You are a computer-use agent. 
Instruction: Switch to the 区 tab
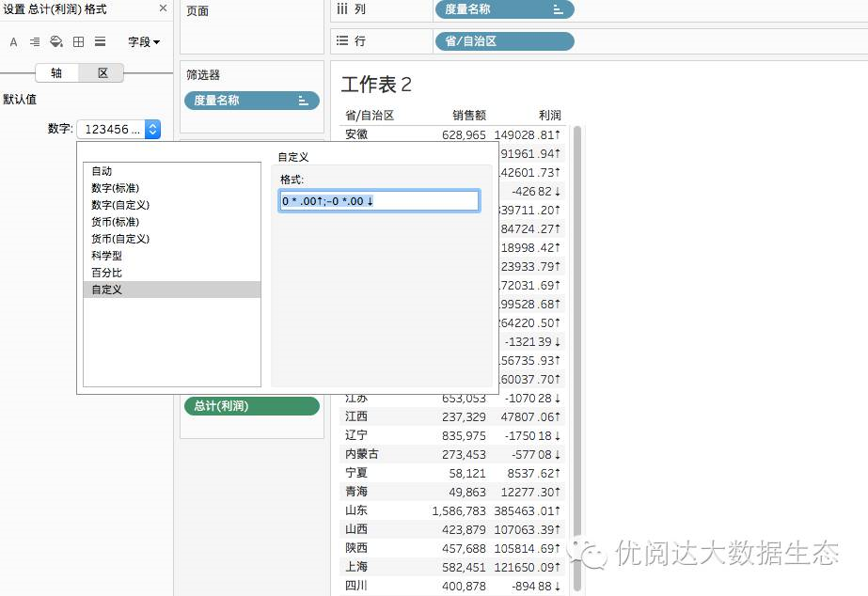pos(102,72)
